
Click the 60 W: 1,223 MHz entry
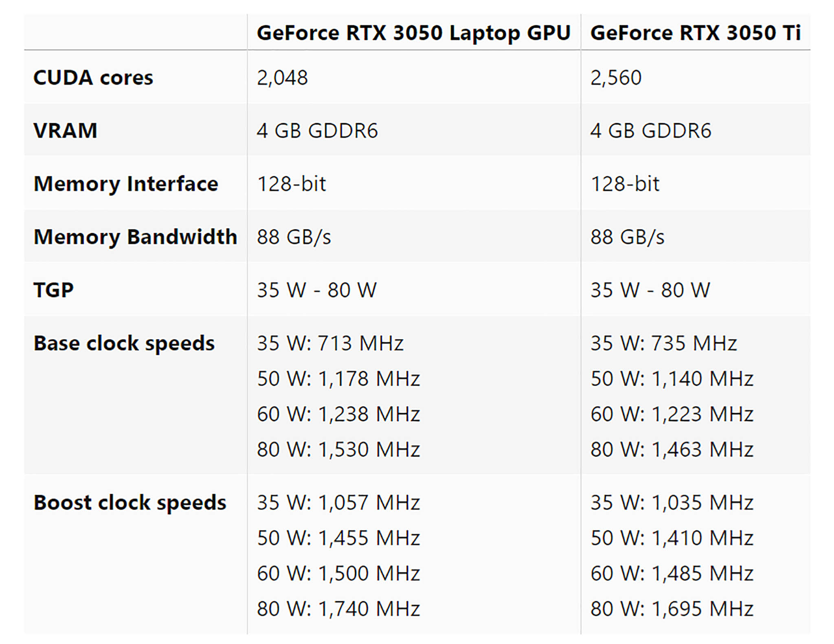672,414
